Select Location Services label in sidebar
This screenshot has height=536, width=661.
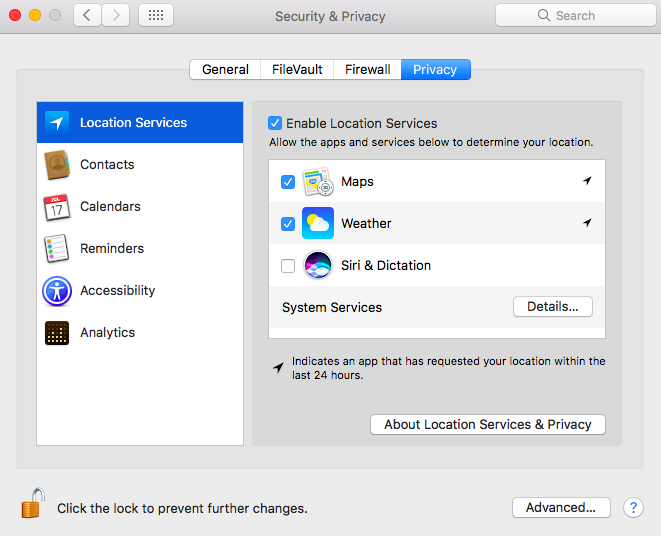133,123
